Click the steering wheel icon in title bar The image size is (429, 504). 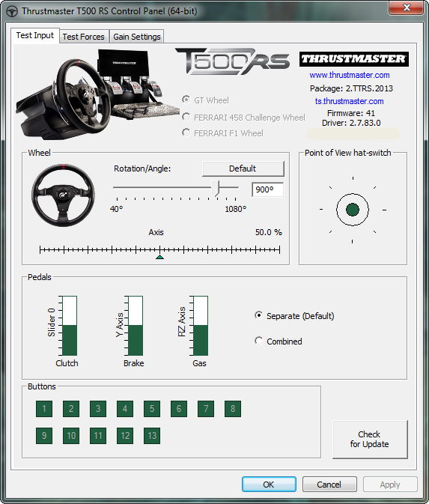tap(12, 11)
